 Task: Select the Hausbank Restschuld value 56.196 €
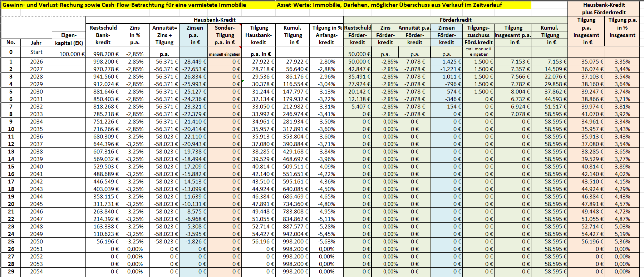[x=103, y=241]
